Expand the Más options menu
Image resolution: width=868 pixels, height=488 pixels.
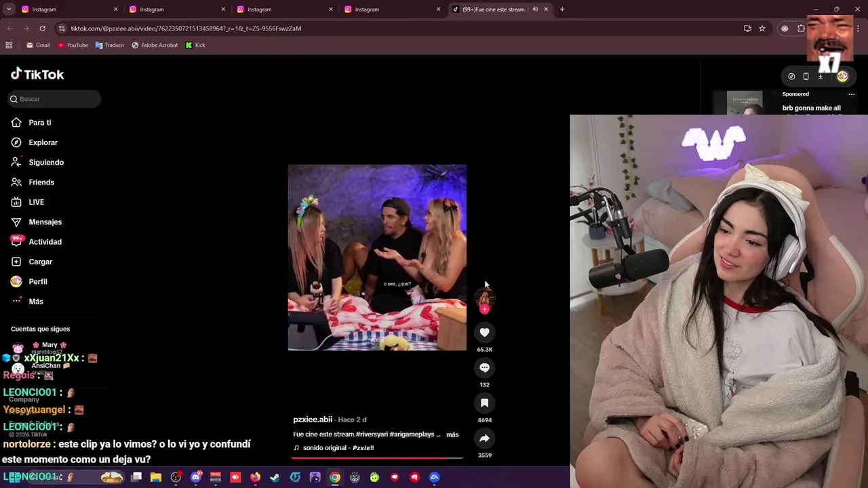pos(27,302)
